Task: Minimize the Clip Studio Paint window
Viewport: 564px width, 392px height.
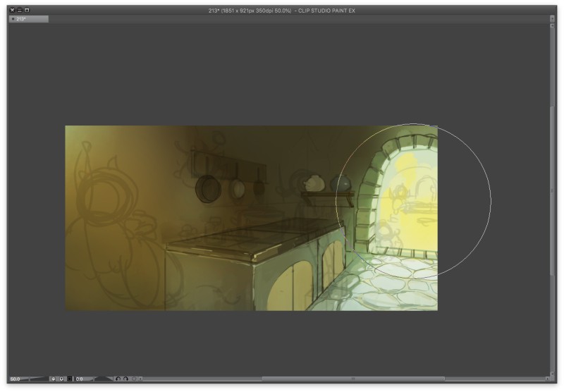Action: [x=20, y=10]
